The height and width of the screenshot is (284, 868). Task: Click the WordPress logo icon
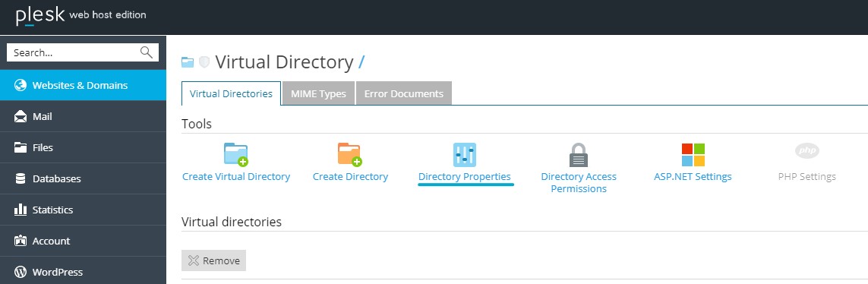coord(21,272)
